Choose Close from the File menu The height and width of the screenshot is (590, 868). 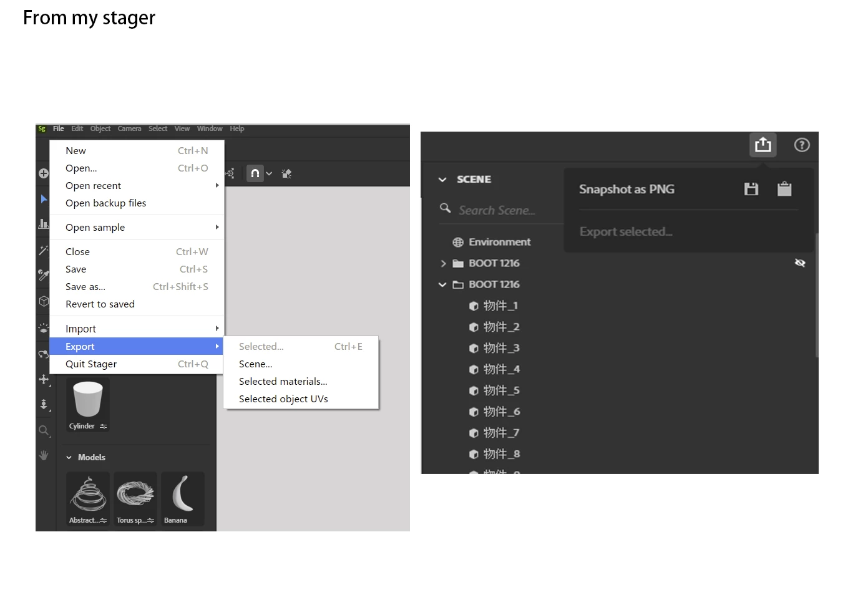[x=137, y=252]
